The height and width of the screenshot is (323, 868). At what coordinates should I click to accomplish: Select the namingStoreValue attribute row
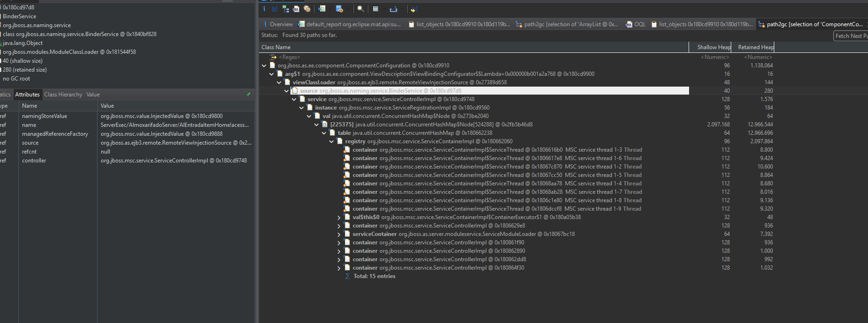[127, 116]
